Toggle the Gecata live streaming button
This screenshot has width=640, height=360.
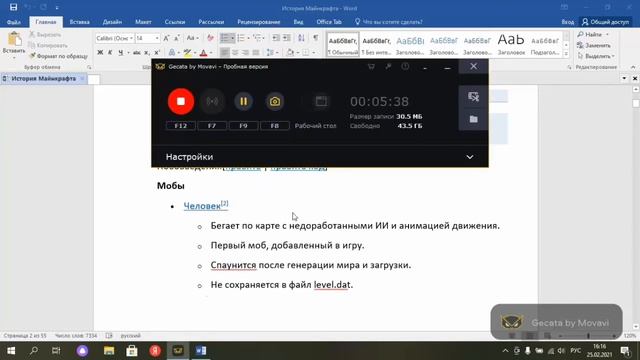212,101
